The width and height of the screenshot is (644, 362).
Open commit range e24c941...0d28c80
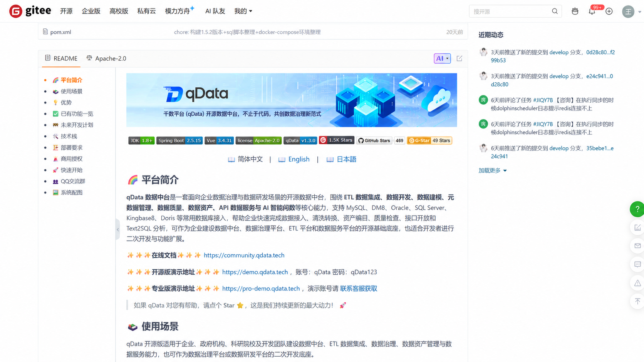click(x=552, y=80)
